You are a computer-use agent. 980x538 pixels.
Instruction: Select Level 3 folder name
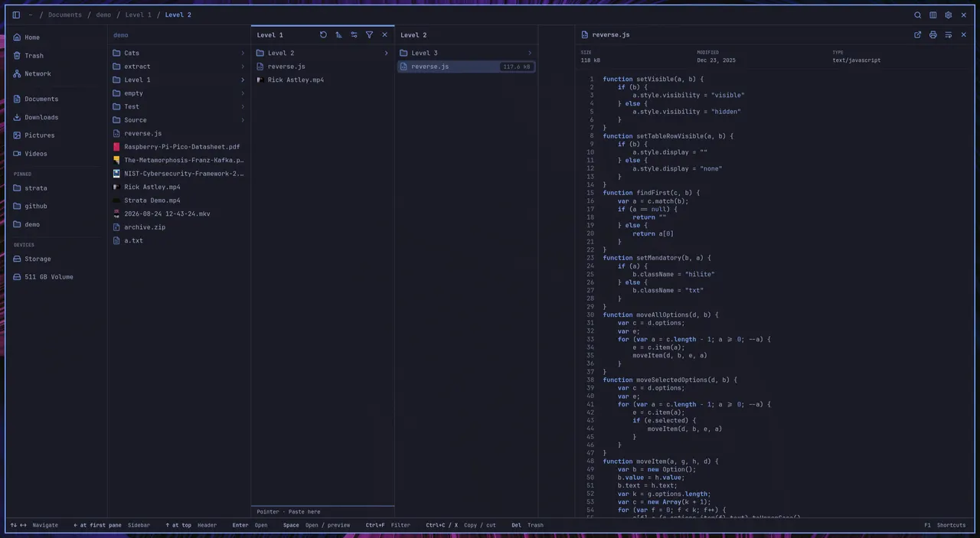(x=425, y=53)
